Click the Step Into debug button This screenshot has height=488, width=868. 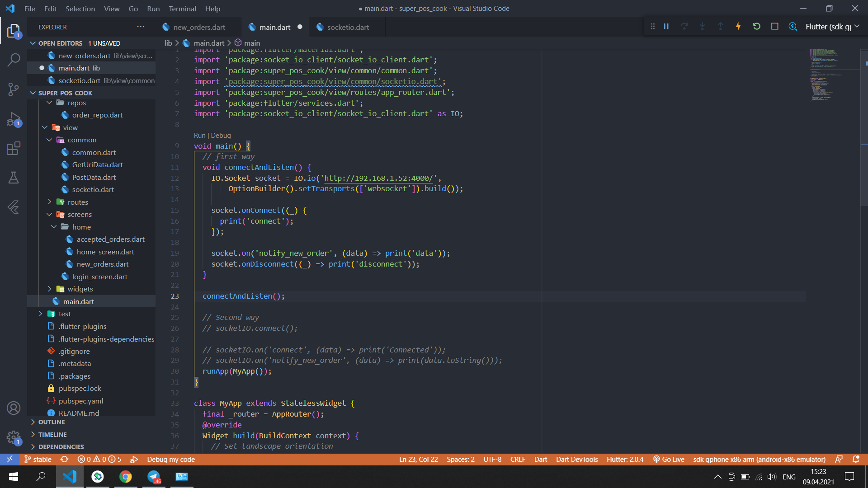pyautogui.click(x=702, y=27)
